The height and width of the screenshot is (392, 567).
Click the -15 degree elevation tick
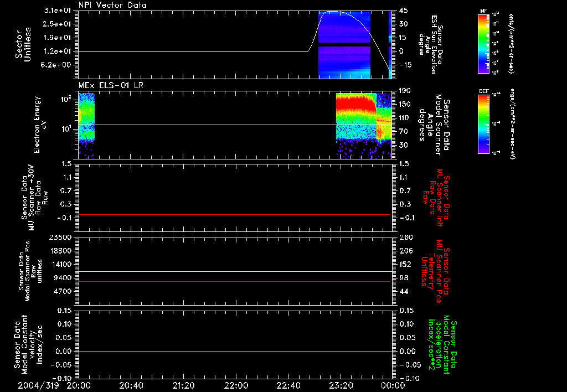point(405,65)
